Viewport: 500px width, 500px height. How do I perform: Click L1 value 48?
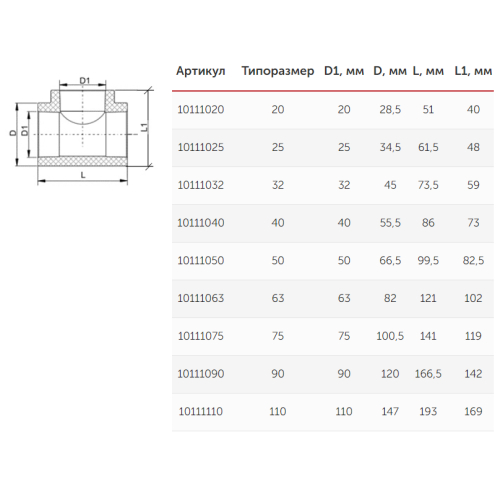[x=473, y=147]
